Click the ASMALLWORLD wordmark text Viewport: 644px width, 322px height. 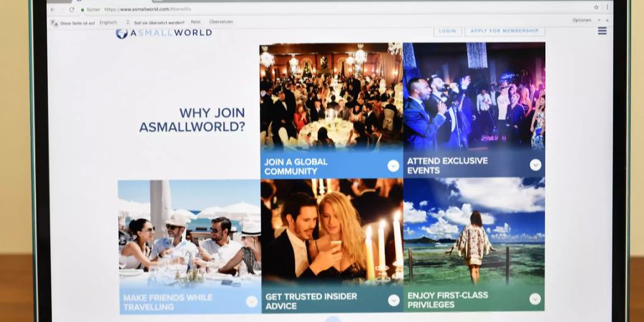coord(171,33)
